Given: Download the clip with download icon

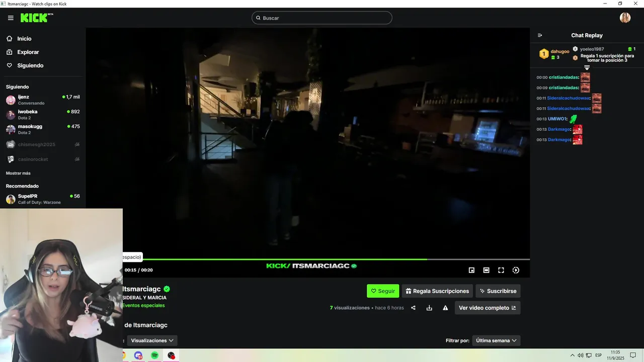Looking at the screenshot, I should 429,308.
